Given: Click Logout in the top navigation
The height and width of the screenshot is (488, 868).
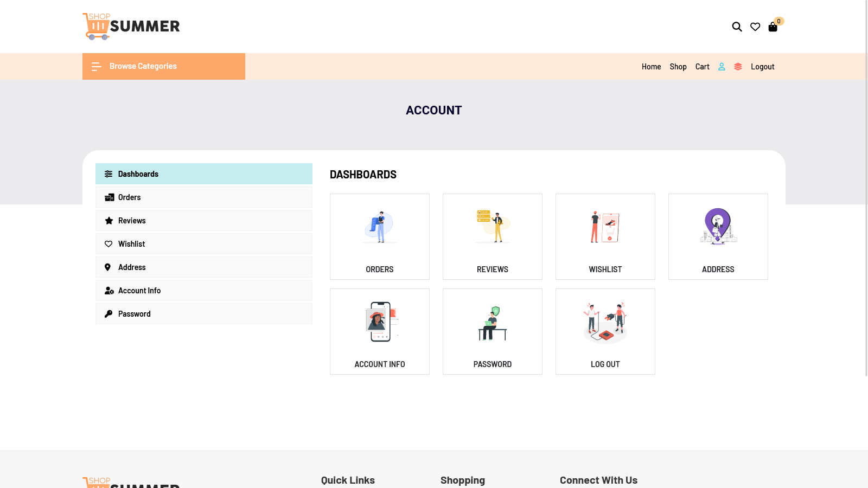Looking at the screenshot, I should click(762, 66).
